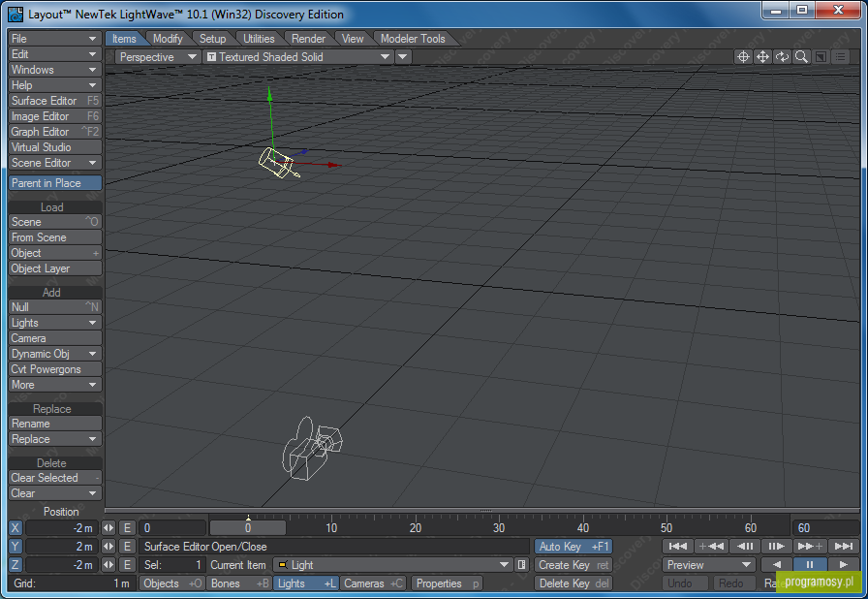
Task: Open the Graph Editor
Action: tap(55, 131)
